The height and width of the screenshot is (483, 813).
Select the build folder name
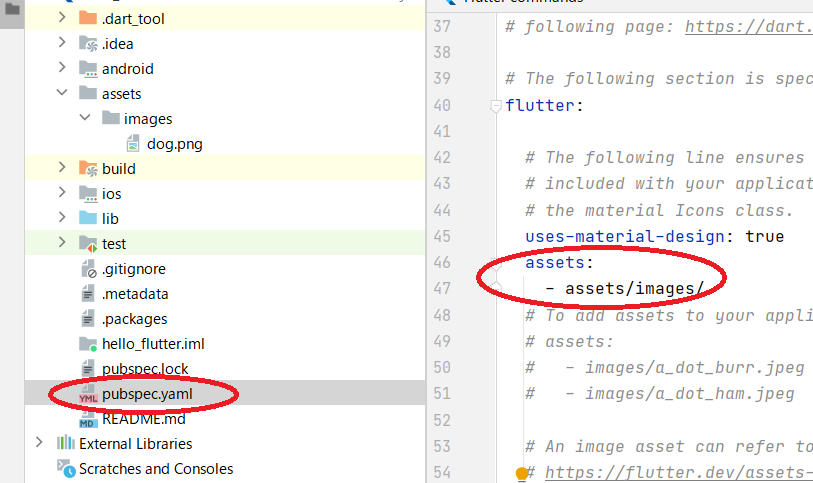click(x=119, y=168)
